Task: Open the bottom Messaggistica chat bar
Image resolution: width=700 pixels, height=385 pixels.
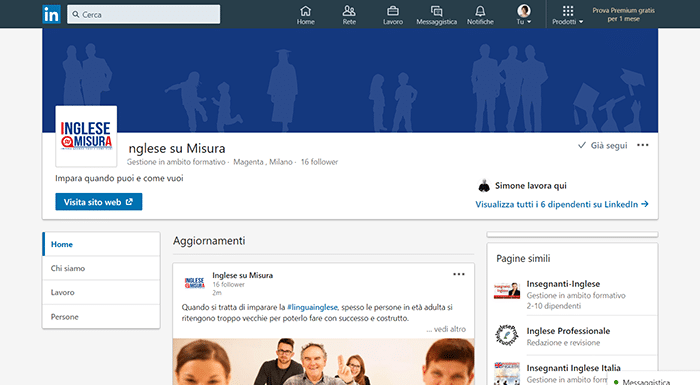Action: tap(654, 379)
